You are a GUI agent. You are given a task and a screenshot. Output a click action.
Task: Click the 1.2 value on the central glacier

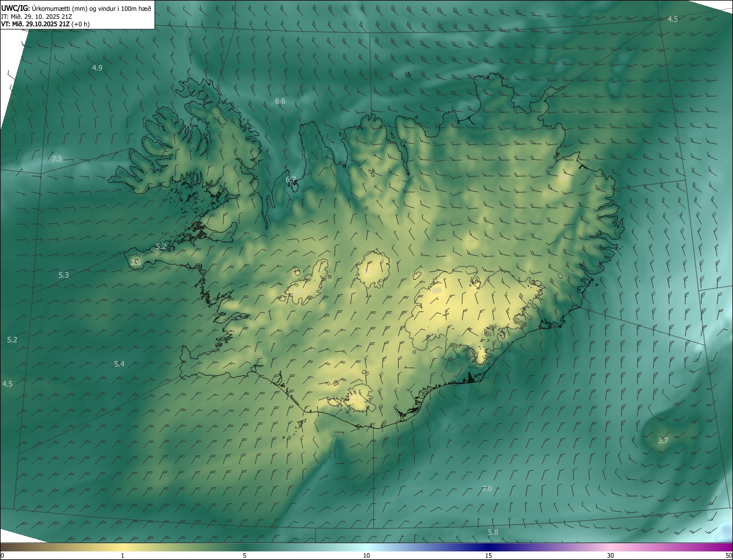[x=369, y=271]
